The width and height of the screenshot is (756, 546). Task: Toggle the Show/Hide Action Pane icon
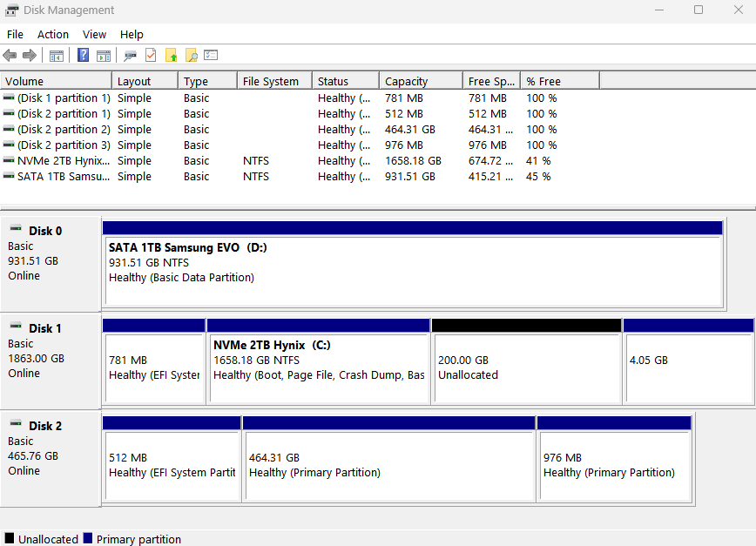pos(104,56)
